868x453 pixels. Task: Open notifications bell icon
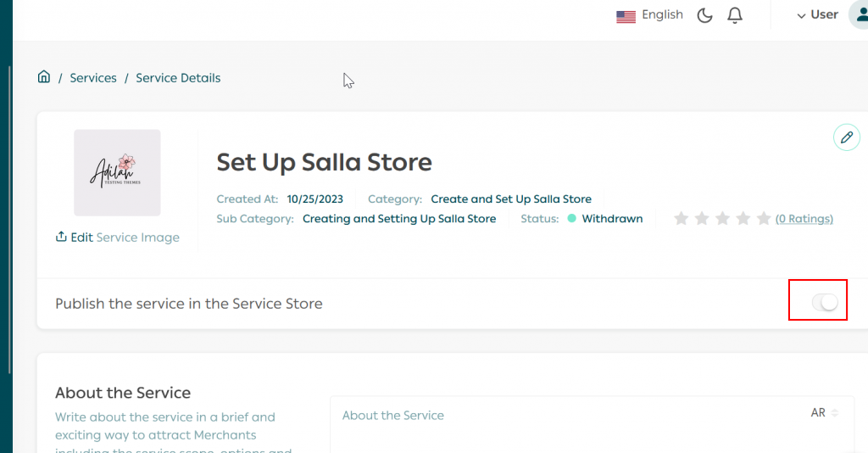(735, 15)
